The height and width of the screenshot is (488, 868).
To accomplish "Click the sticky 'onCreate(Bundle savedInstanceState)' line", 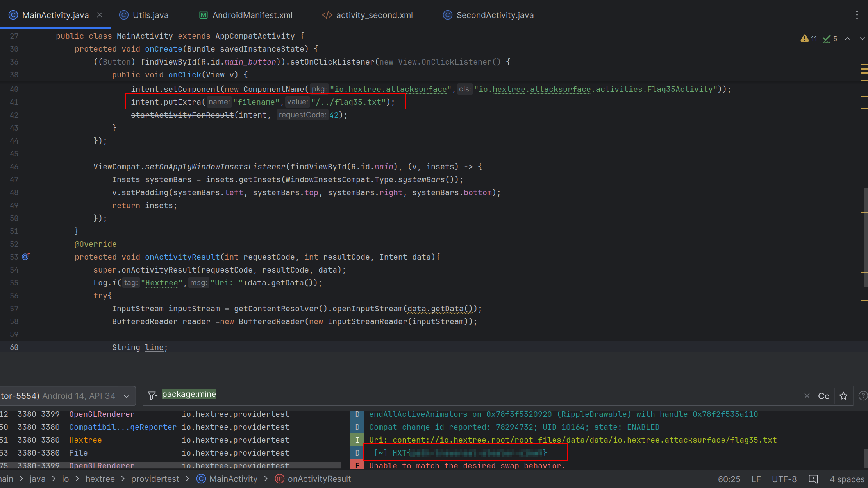I will (x=196, y=49).
